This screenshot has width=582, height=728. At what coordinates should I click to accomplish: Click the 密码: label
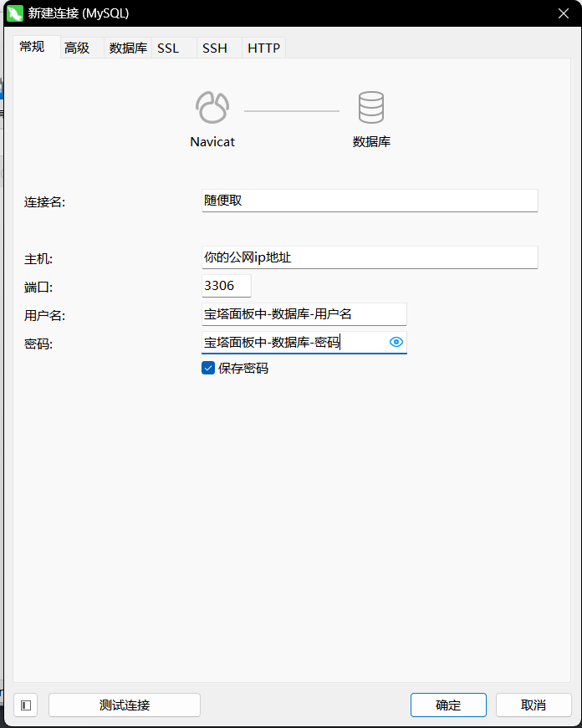38,344
